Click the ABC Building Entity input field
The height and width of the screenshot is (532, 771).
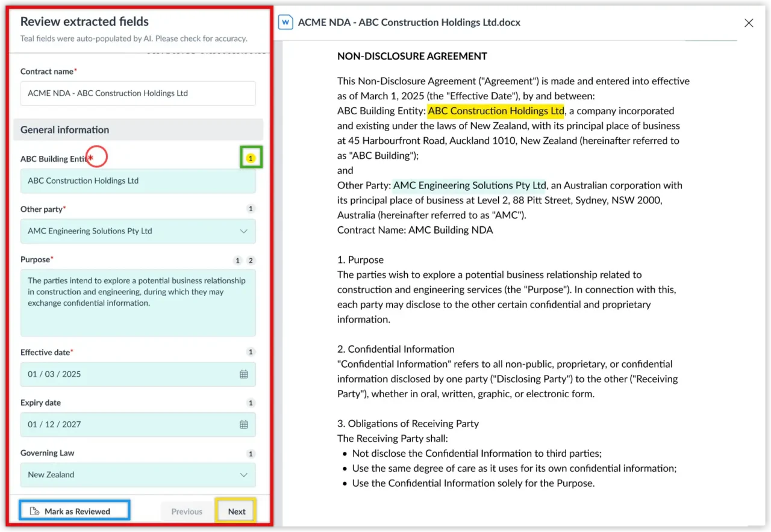tap(138, 181)
